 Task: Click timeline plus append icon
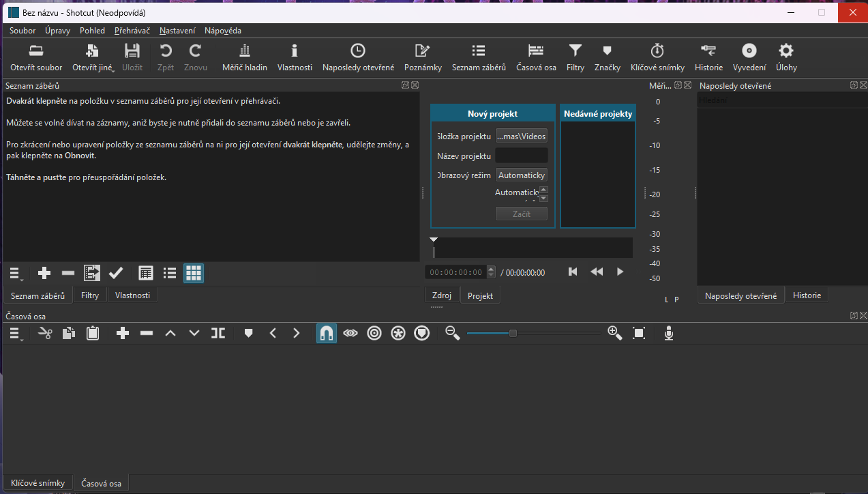click(x=123, y=333)
